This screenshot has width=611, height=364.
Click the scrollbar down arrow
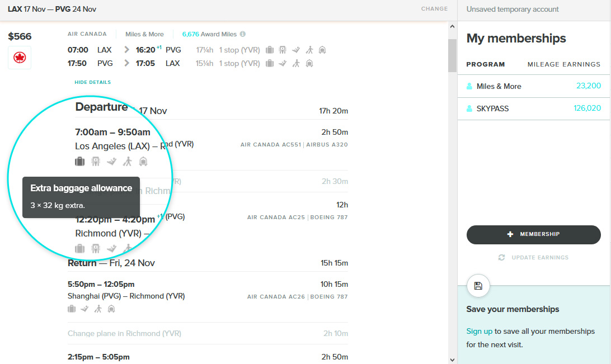[452, 360]
